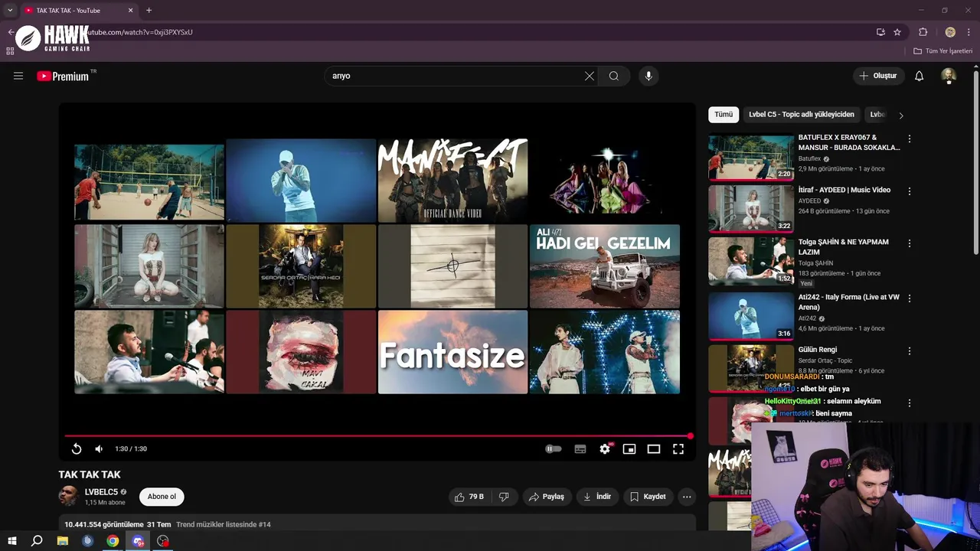980x551 pixels.
Task: Close the TAK TAK TAK tab
Action: coord(130,10)
